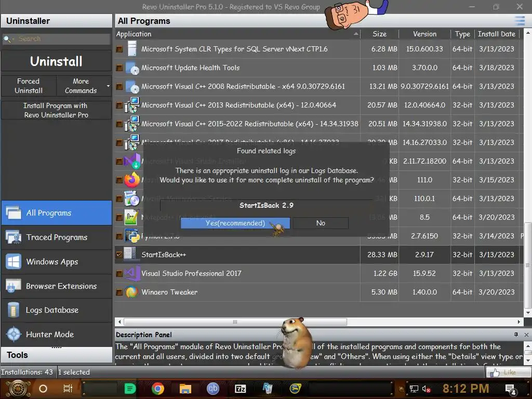Viewport: 532px width, 399px height.
Task: Expand the More Commands dropdown arrow
Action: tap(108, 86)
